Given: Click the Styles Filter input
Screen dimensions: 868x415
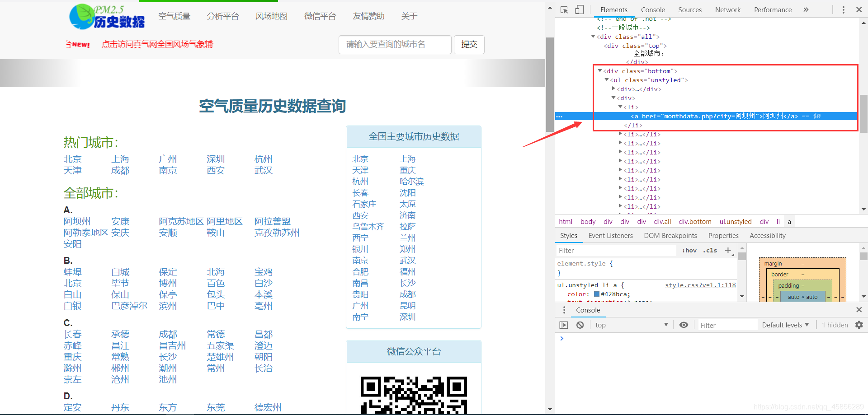Looking at the screenshot, I should click(x=617, y=250).
